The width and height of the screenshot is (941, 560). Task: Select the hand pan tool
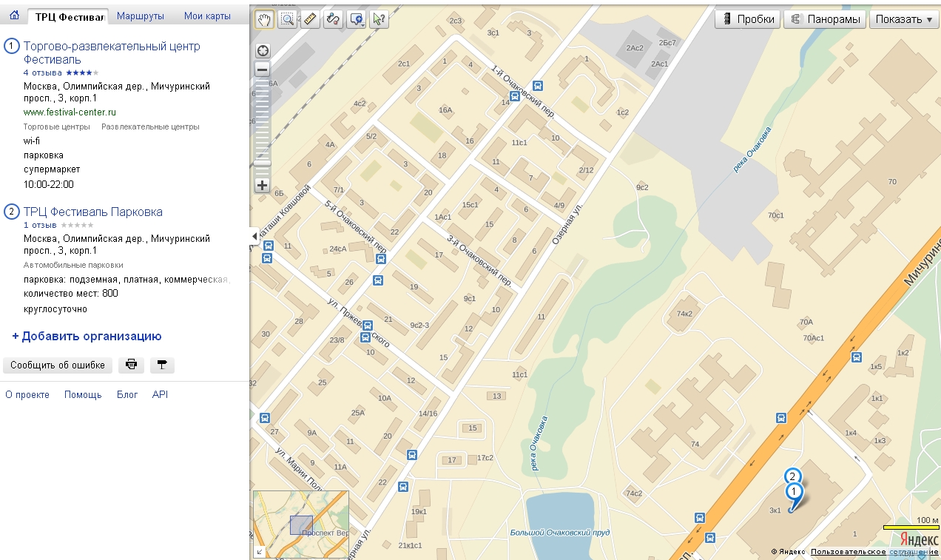point(263,20)
